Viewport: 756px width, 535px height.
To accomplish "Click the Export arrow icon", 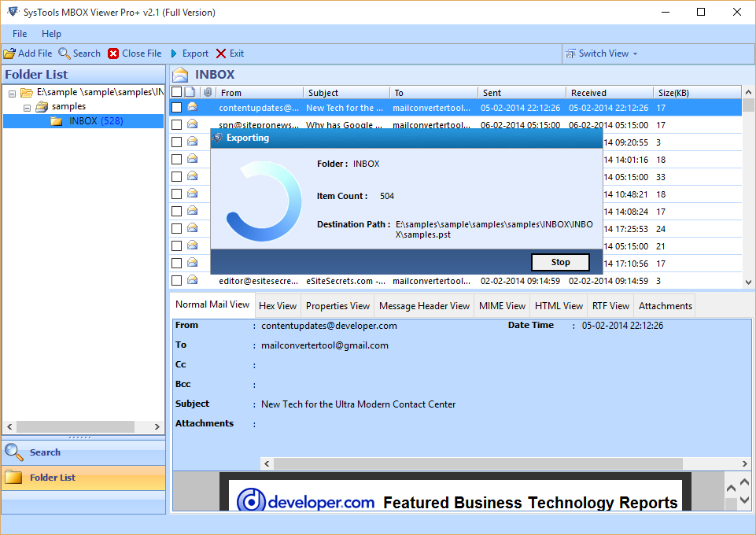I will point(174,53).
